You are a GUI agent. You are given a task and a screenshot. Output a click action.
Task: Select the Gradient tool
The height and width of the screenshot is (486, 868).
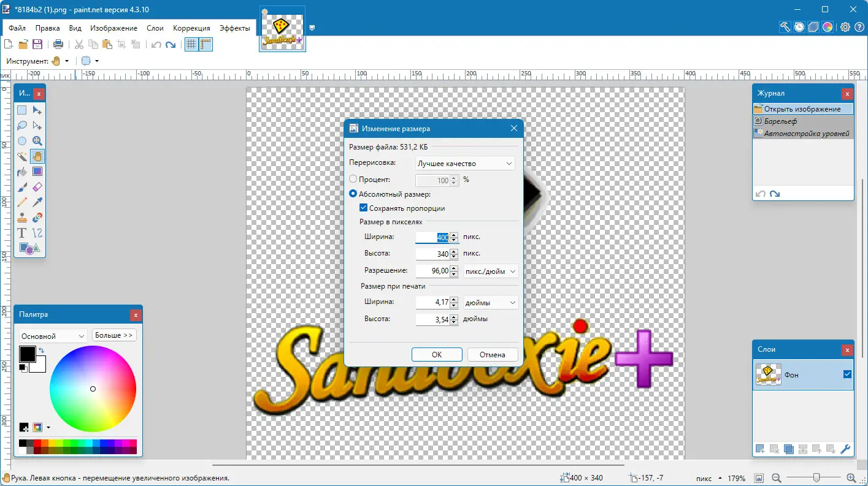coord(37,172)
